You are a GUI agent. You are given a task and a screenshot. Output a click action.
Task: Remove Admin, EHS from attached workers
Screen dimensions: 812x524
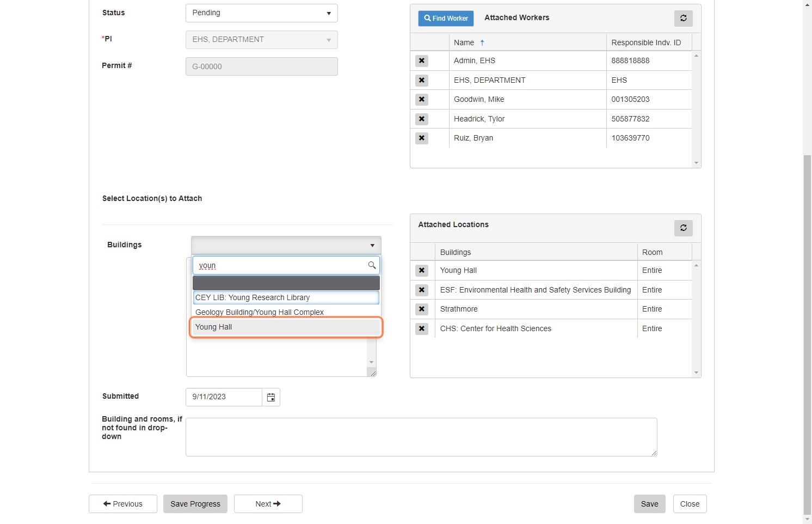click(422, 61)
